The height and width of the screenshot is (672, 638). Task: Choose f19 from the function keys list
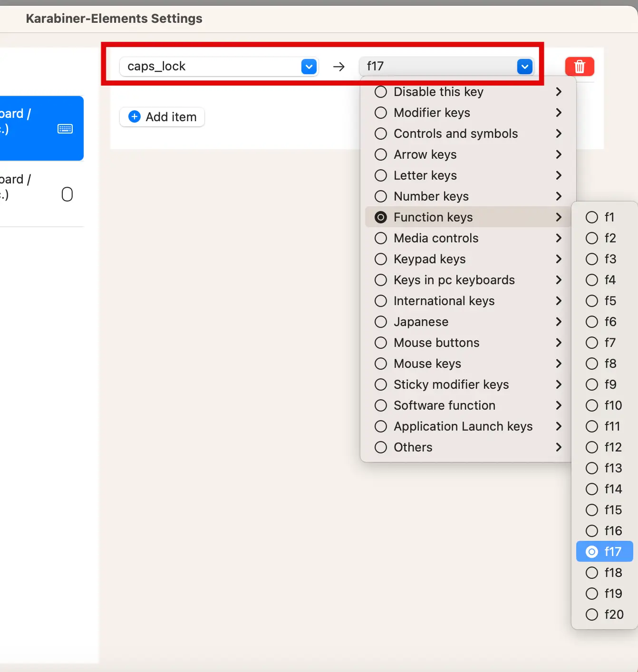pyautogui.click(x=604, y=594)
